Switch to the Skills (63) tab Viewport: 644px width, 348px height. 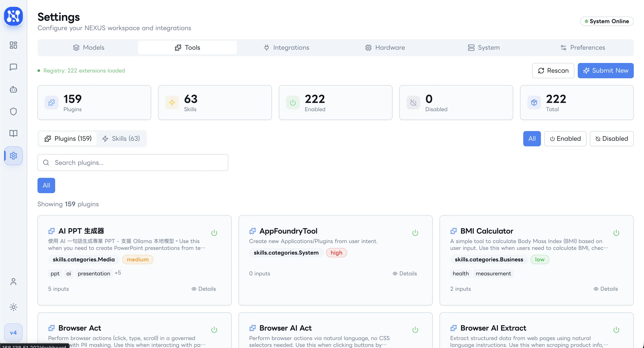click(x=121, y=138)
